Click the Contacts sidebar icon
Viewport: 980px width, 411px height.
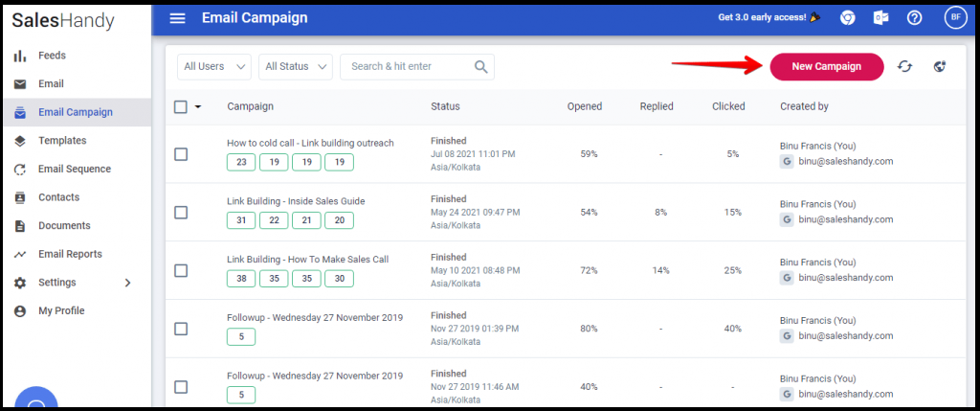point(20,197)
